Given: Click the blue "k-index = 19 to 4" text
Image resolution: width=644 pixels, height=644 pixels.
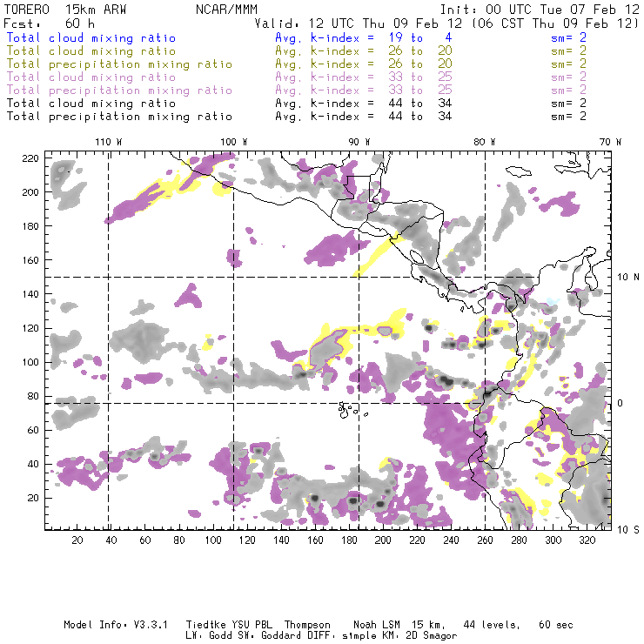Looking at the screenshot, I should [x=381, y=37].
